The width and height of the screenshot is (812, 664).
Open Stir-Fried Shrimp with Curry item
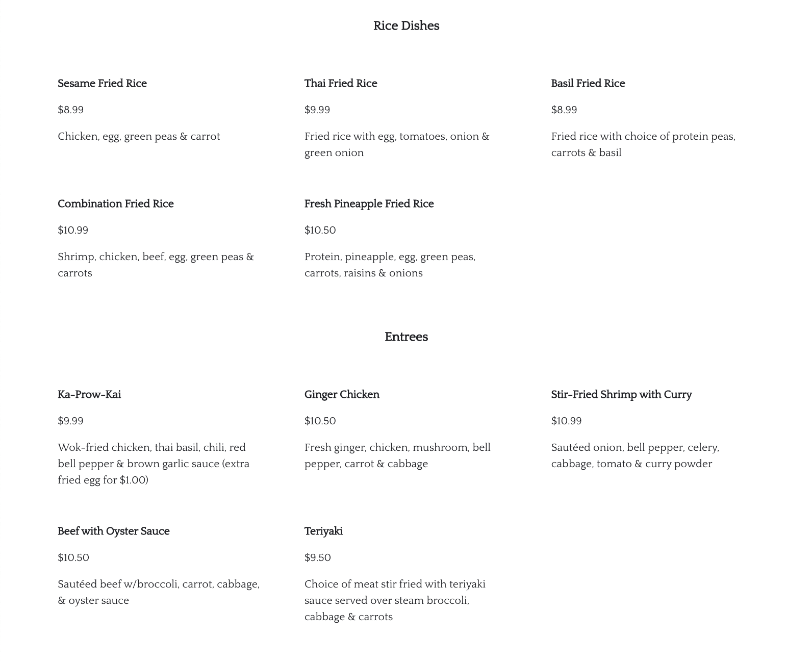[621, 395]
